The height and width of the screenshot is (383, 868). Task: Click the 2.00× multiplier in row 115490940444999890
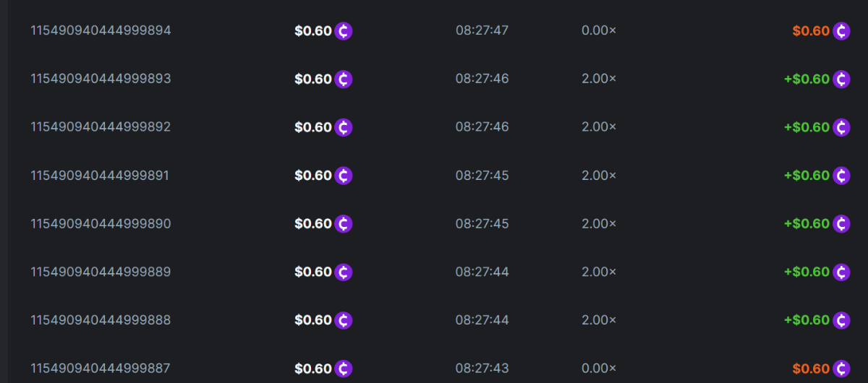(599, 223)
